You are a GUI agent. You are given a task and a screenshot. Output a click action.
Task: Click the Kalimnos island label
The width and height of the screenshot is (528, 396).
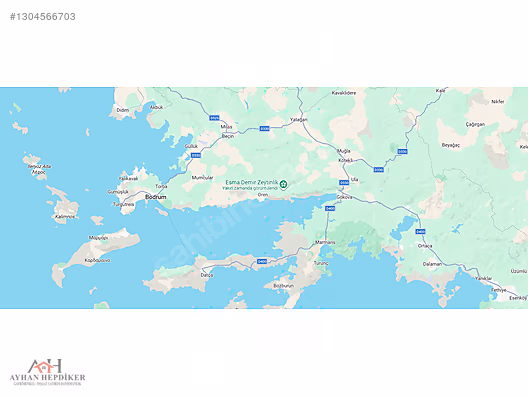pyautogui.click(x=65, y=217)
